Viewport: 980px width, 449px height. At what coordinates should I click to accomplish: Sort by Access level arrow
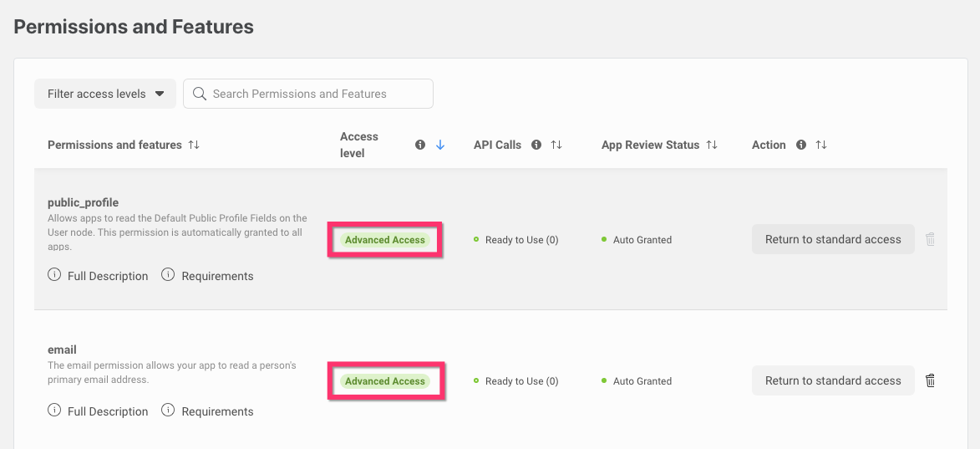click(440, 145)
